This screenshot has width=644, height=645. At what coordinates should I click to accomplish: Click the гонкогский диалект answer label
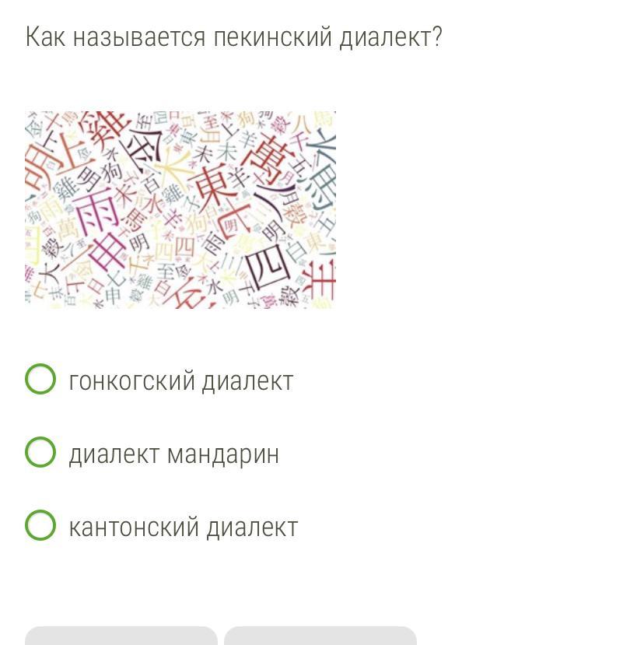pyautogui.click(x=180, y=380)
